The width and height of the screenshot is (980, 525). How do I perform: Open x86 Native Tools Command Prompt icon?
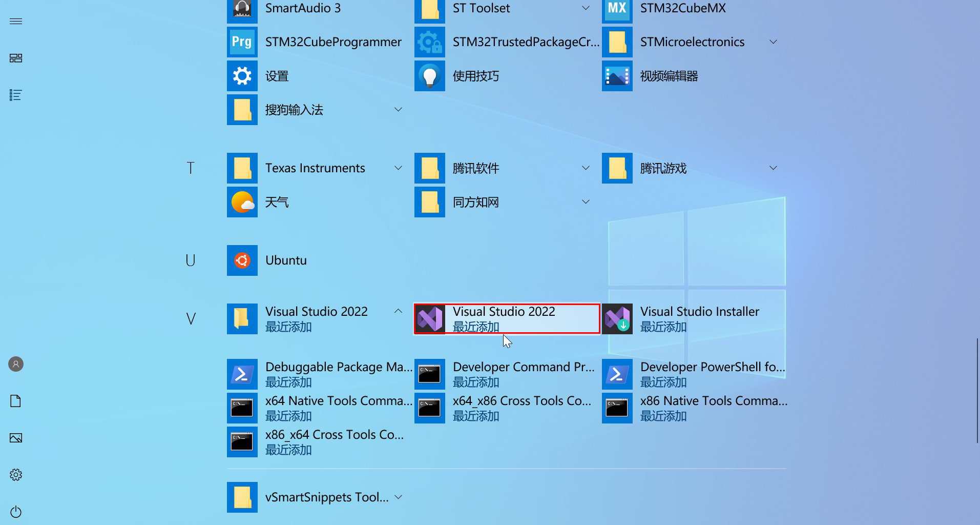click(617, 408)
